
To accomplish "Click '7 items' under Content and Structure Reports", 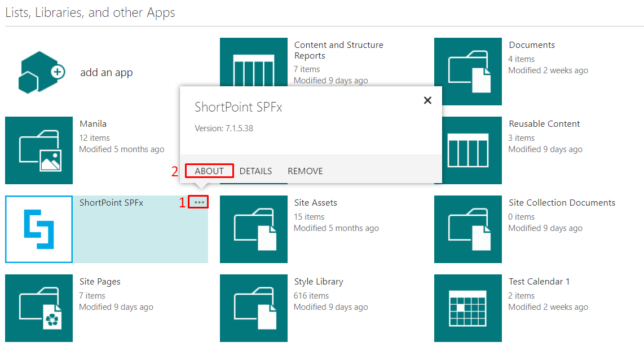I will [307, 69].
